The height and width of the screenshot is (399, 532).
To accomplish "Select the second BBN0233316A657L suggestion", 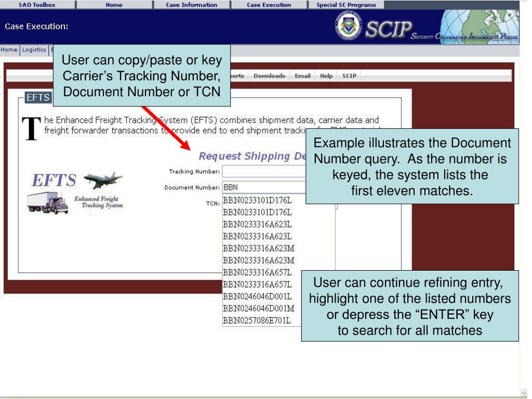I will pos(257,284).
